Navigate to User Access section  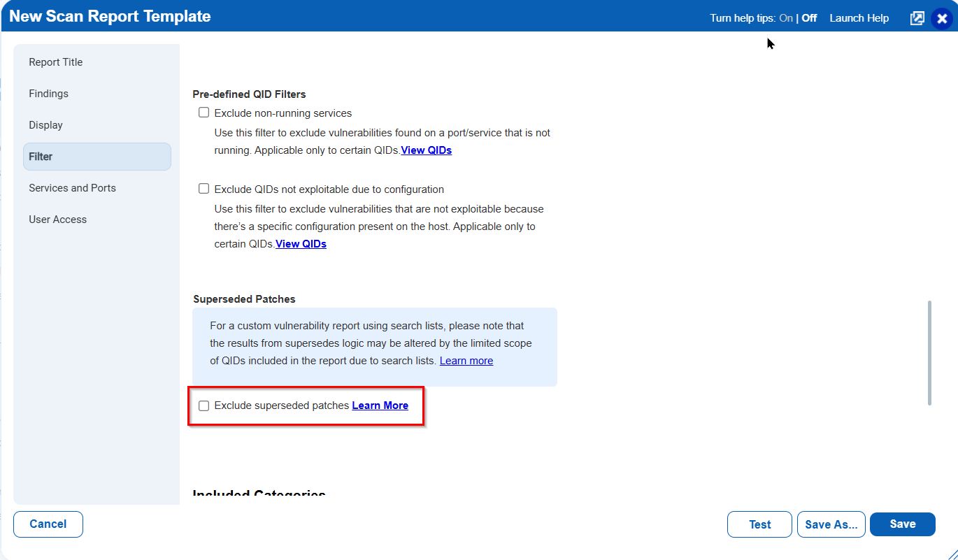click(x=58, y=220)
